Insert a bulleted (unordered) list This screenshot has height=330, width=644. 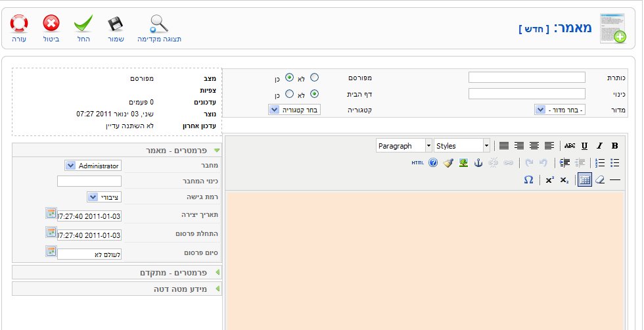(x=614, y=163)
